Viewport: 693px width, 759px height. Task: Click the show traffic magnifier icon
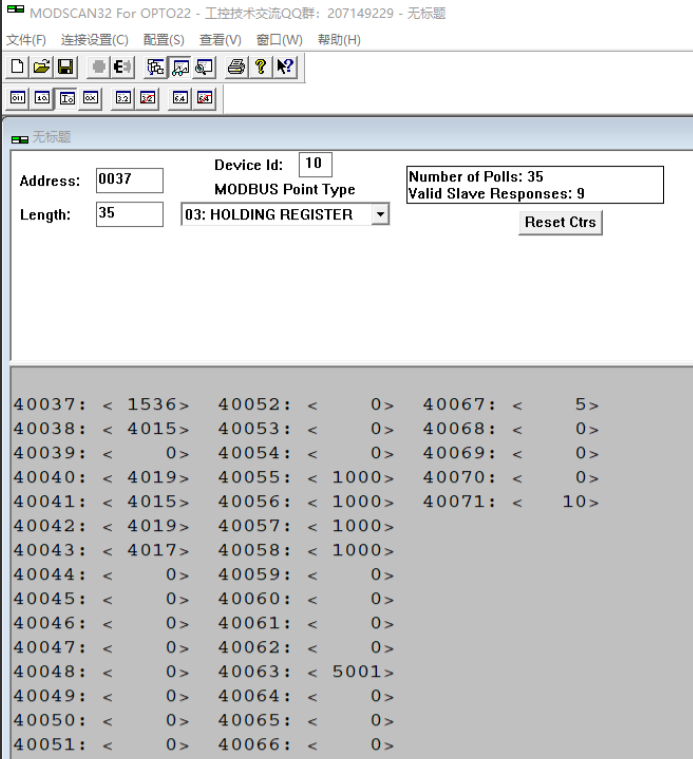204,67
